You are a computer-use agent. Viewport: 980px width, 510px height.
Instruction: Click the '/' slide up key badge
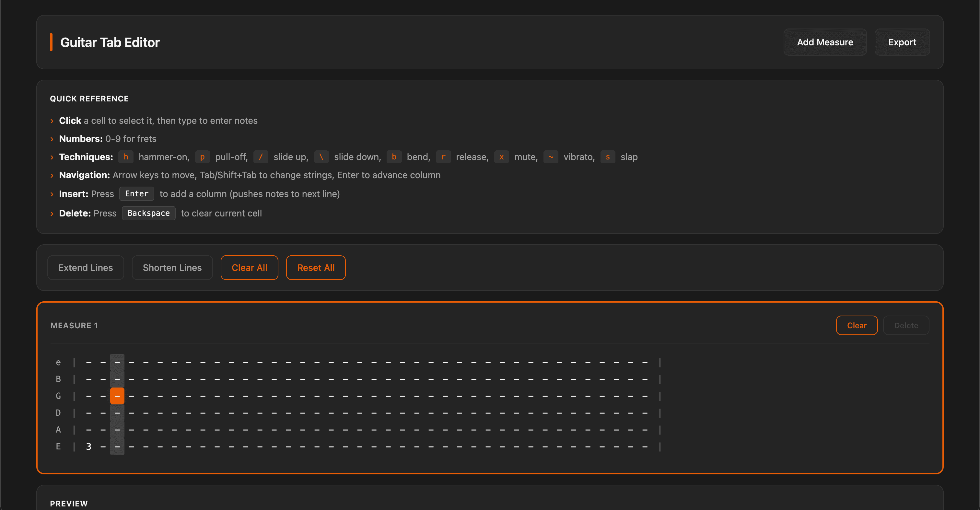tap(261, 157)
